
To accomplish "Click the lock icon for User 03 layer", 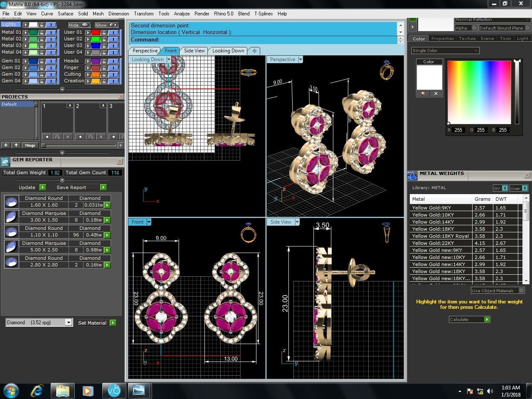I will (104, 46).
